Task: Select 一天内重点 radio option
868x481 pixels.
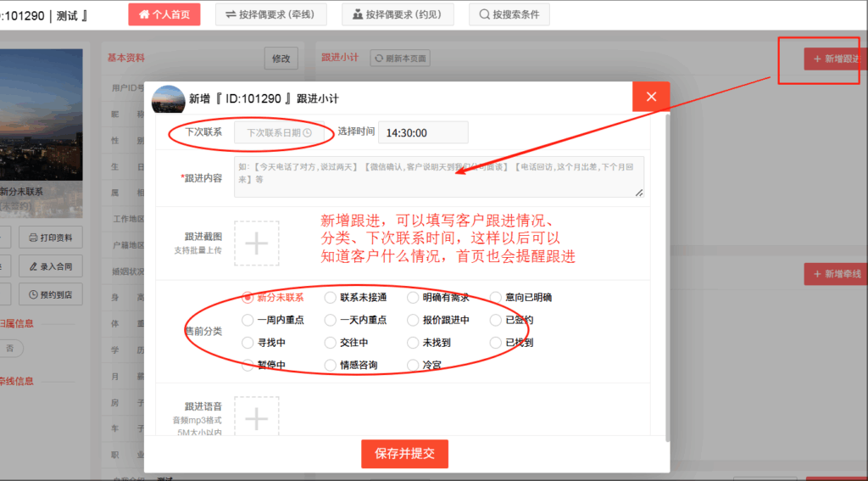Action: point(331,321)
